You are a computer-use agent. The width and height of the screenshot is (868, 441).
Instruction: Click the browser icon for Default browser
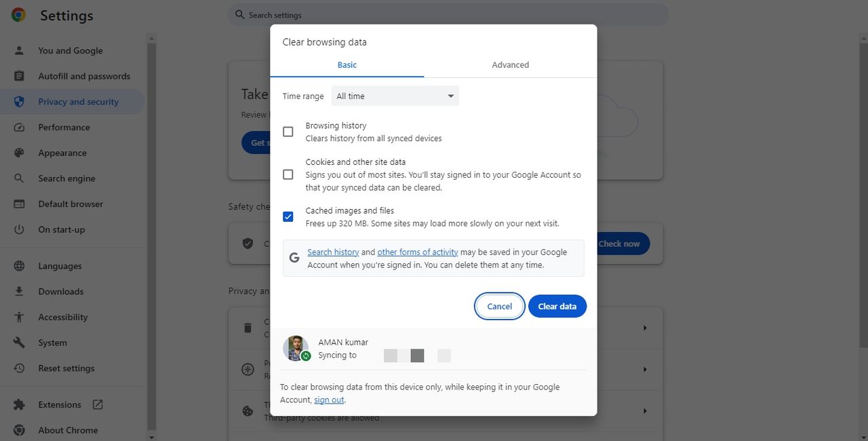(x=19, y=204)
